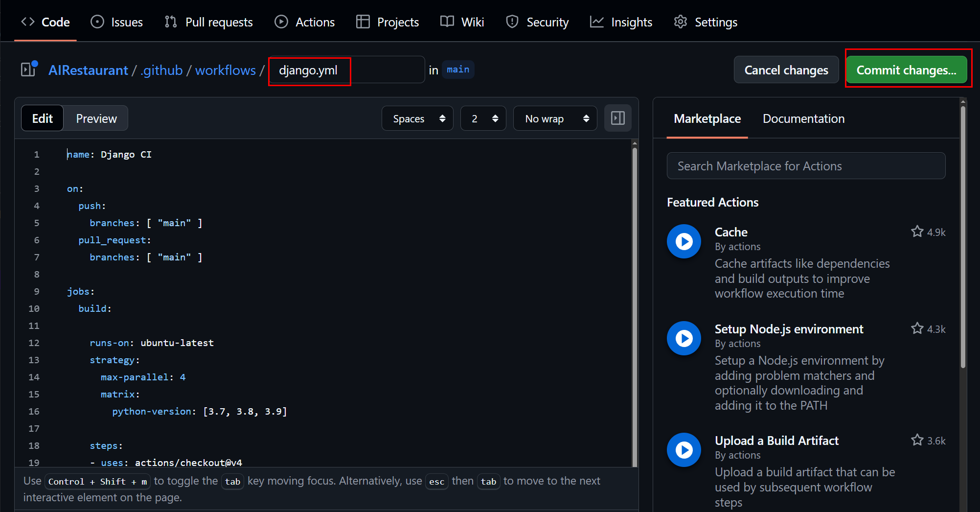Select the Marketplace tab
This screenshot has height=512, width=980.
point(707,118)
